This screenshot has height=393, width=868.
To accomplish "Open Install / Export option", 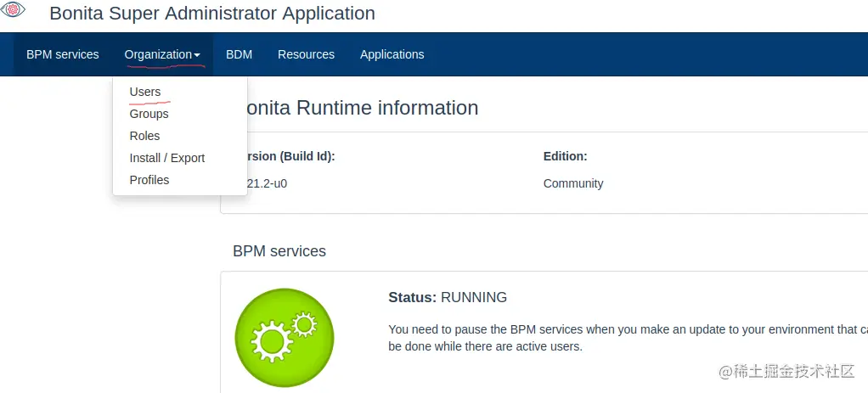I will click(166, 158).
